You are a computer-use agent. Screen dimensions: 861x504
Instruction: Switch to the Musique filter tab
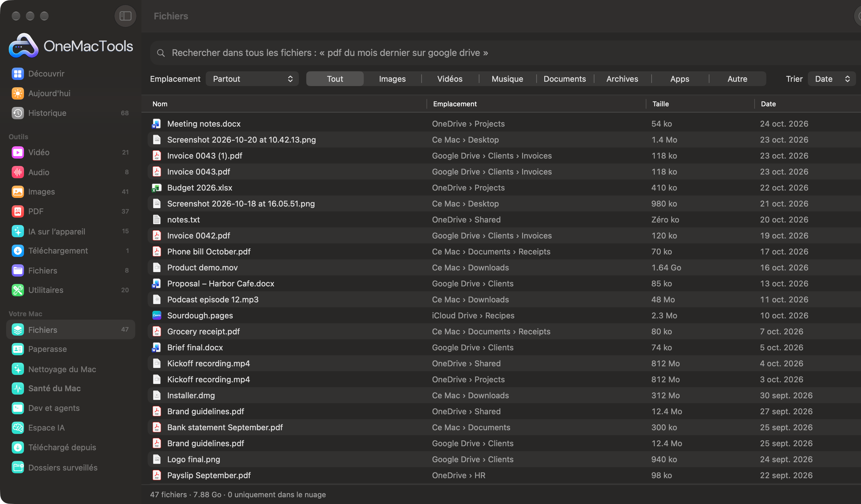[x=507, y=79]
